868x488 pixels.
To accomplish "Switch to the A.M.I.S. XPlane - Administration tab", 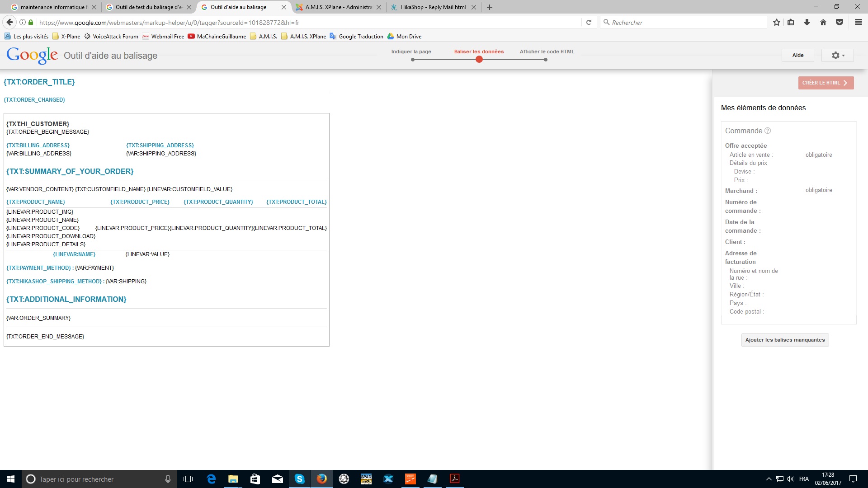I will [x=338, y=7].
